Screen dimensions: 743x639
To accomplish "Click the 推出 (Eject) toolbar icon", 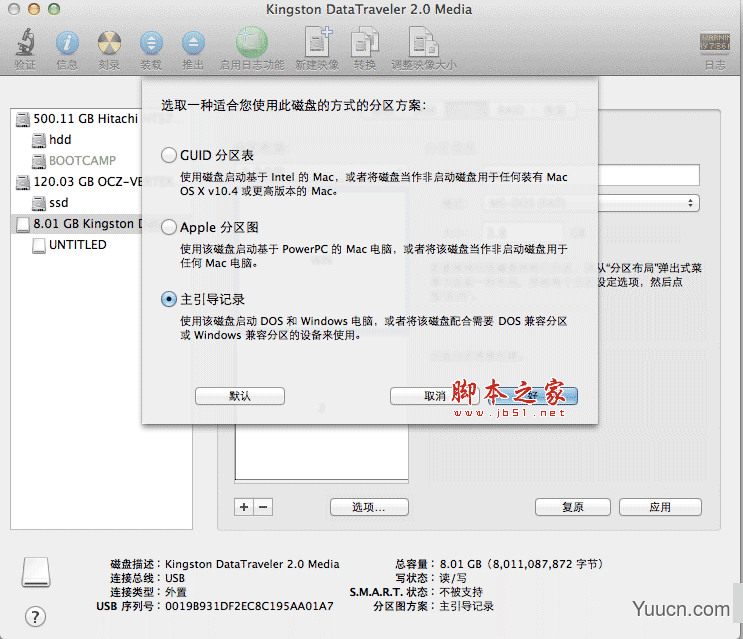I will [193, 43].
